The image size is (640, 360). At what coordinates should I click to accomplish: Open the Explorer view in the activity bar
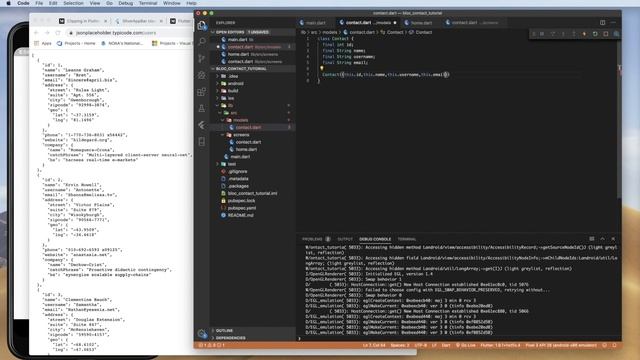202,25
